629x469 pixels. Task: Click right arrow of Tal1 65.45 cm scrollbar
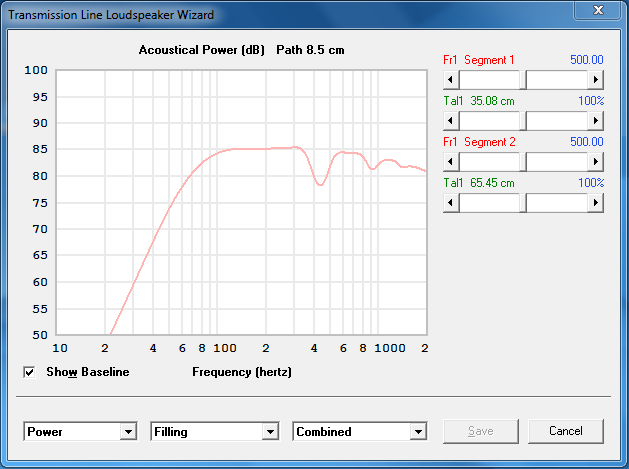pyautogui.click(x=596, y=203)
